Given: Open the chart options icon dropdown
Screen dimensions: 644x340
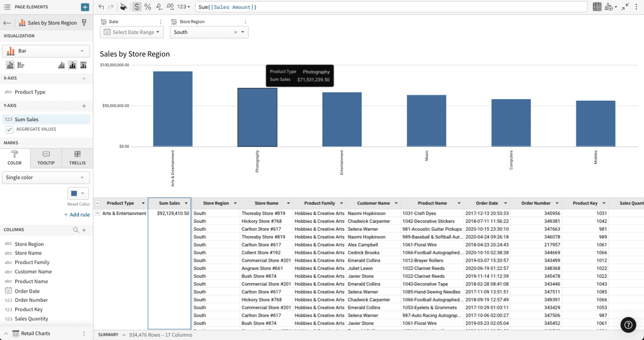Looking at the screenshot, I should 610,7.
